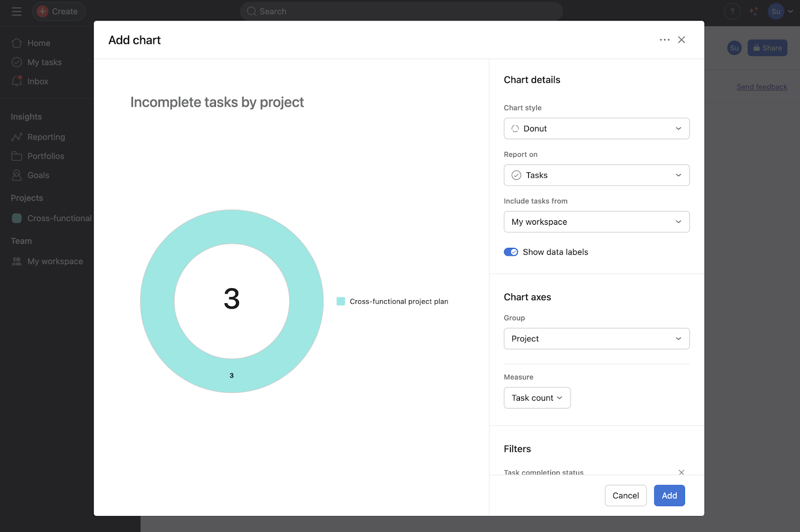Click the center total 3 in the donut
The height and width of the screenshot is (532, 800).
point(231,299)
